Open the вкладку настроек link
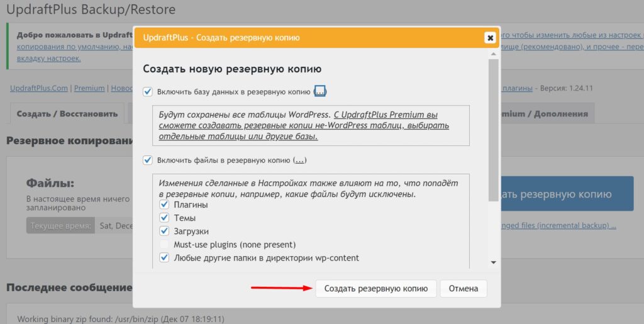 tap(49, 59)
